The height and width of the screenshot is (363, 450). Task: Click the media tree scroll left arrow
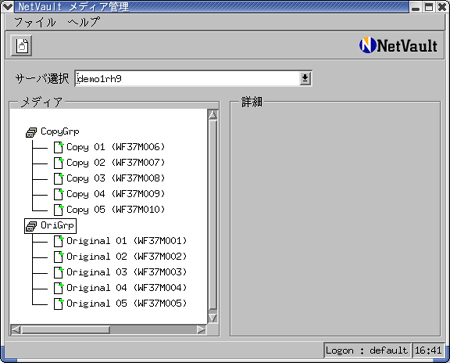[16, 330]
